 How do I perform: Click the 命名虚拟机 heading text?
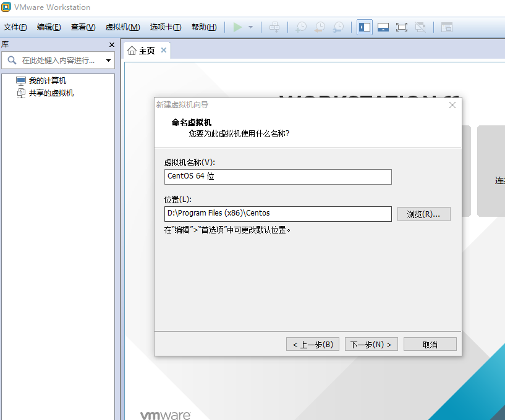(192, 122)
